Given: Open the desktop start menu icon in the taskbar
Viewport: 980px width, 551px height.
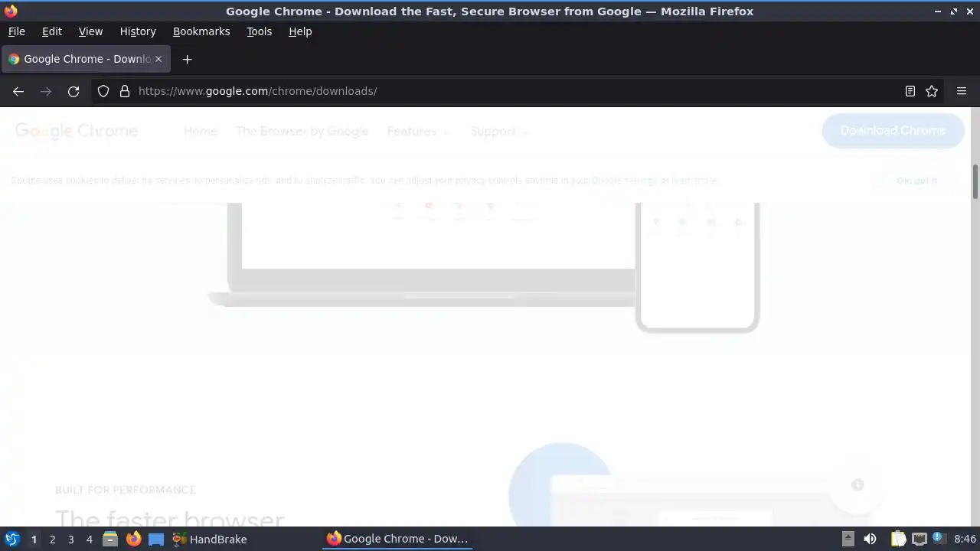Looking at the screenshot, I should [12, 539].
